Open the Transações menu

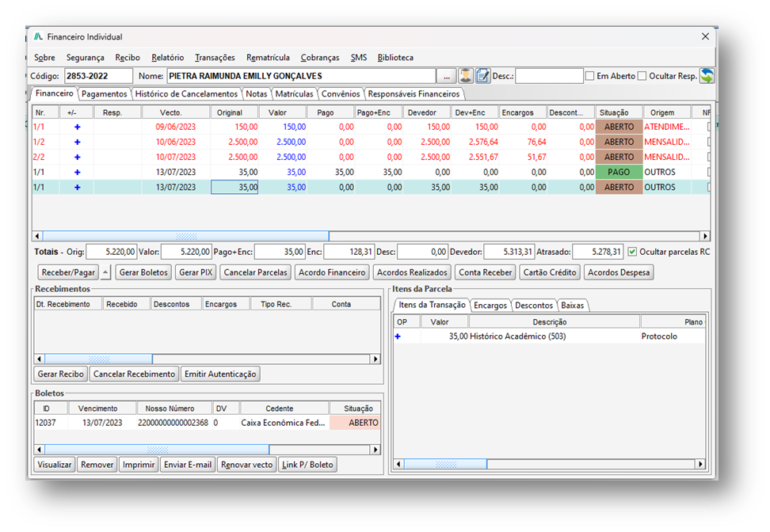pos(215,58)
